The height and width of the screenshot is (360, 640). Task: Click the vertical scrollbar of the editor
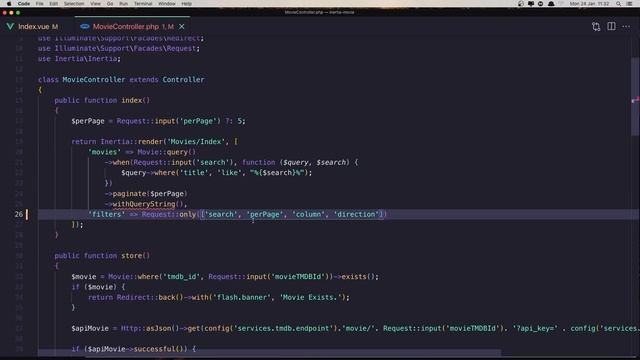pyautogui.click(x=635, y=96)
